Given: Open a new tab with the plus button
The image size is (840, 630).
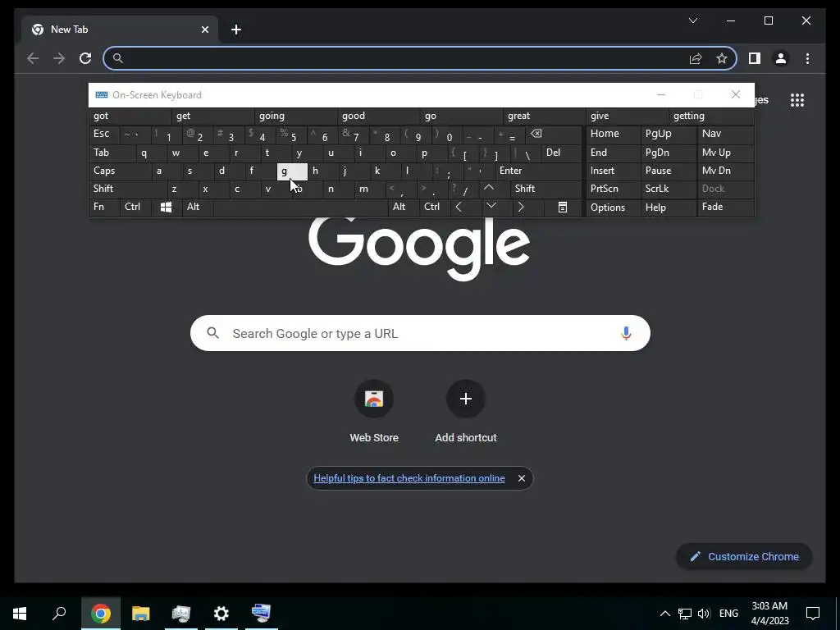Looking at the screenshot, I should (236, 30).
